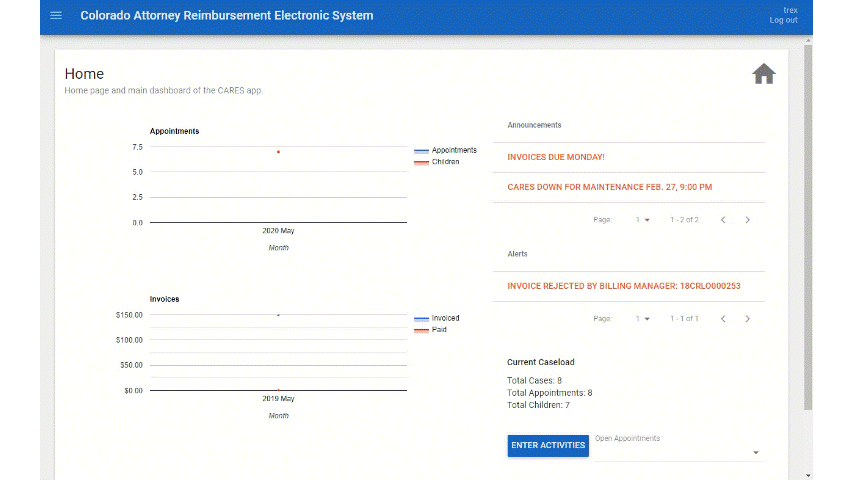This screenshot has height=480, width=853.
Task: Open the Announcements page number dropdown
Action: pos(642,220)
